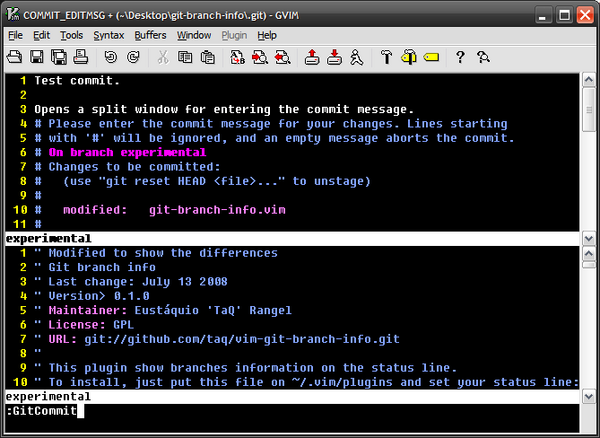600x438 pixels.
Task: Click the lower 'experimental' status line
Action: pos(292,396)
